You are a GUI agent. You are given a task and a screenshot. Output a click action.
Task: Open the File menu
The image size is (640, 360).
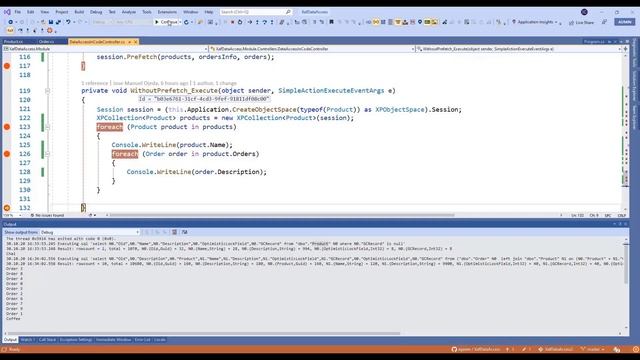(18, 12)
